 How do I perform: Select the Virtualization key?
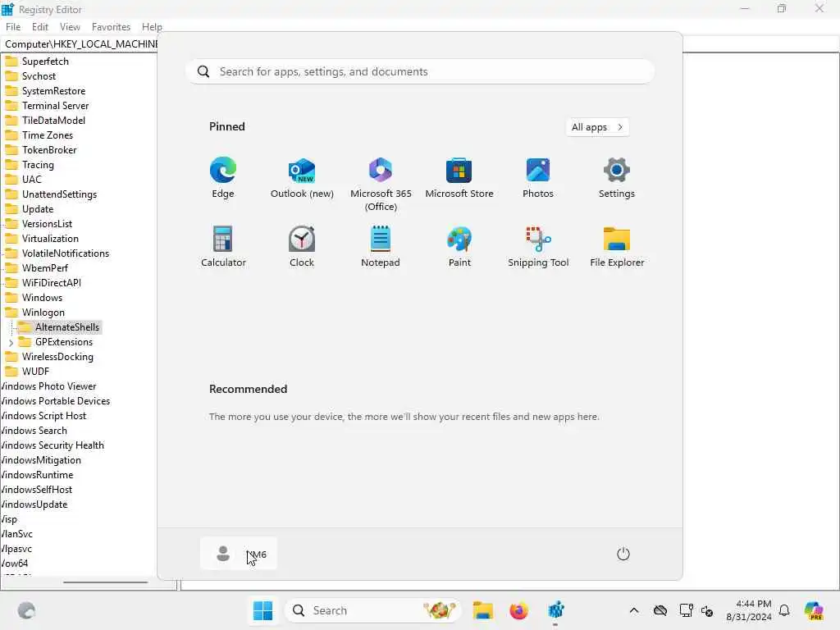[50, 239]
